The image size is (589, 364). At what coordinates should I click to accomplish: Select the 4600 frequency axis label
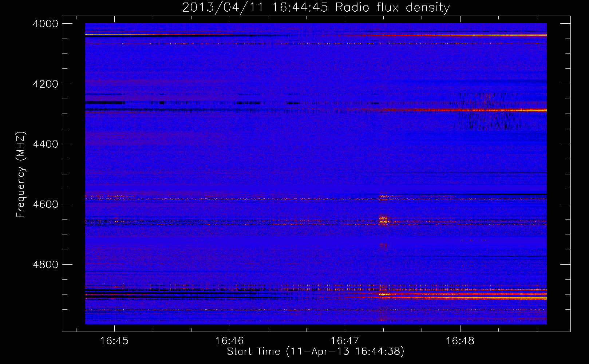(46, 204)
